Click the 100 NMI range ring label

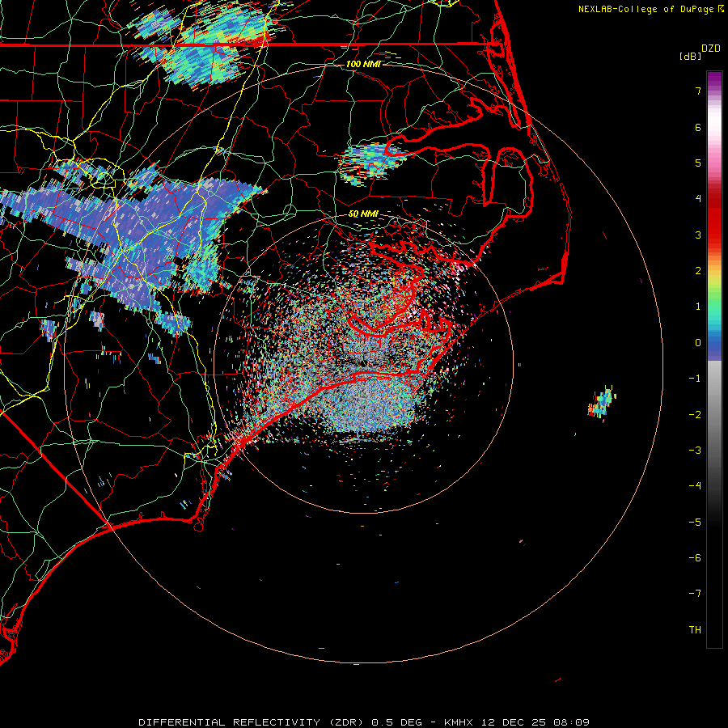tap(363, 64)
